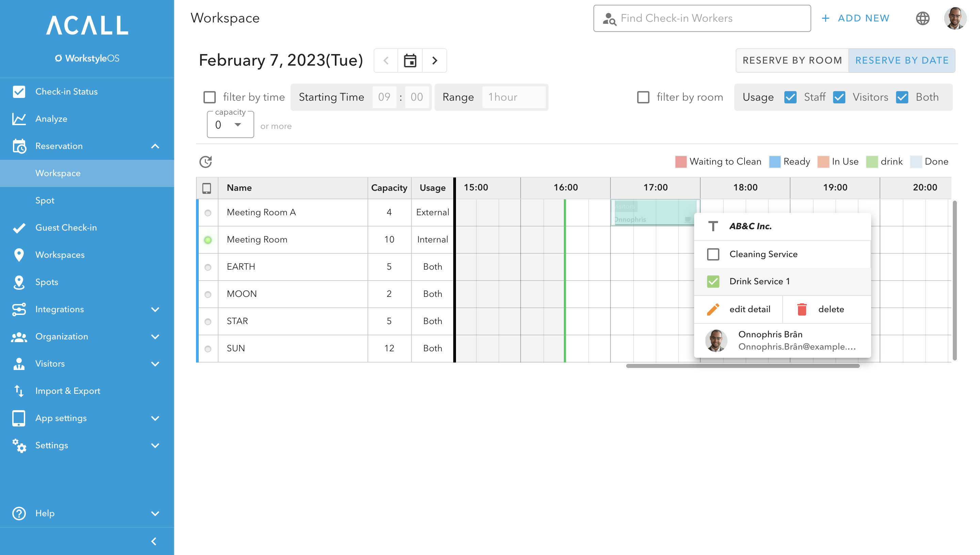
Task: Click the Import & Export arrows icon
Action: coord(19,391)
